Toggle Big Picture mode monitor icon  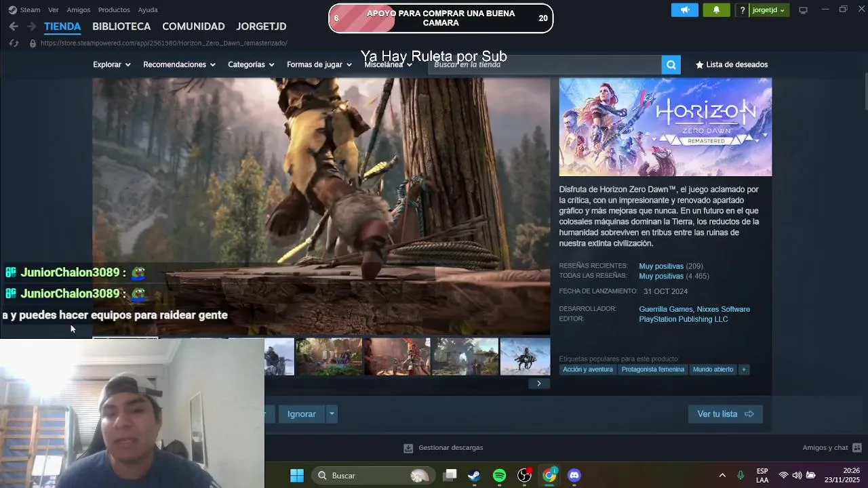point(803,10)
